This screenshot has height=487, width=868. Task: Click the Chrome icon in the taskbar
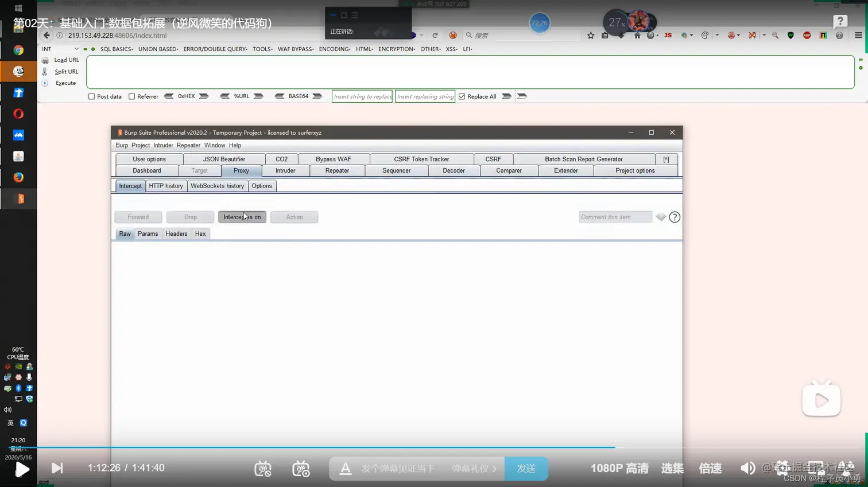[18, 50]
